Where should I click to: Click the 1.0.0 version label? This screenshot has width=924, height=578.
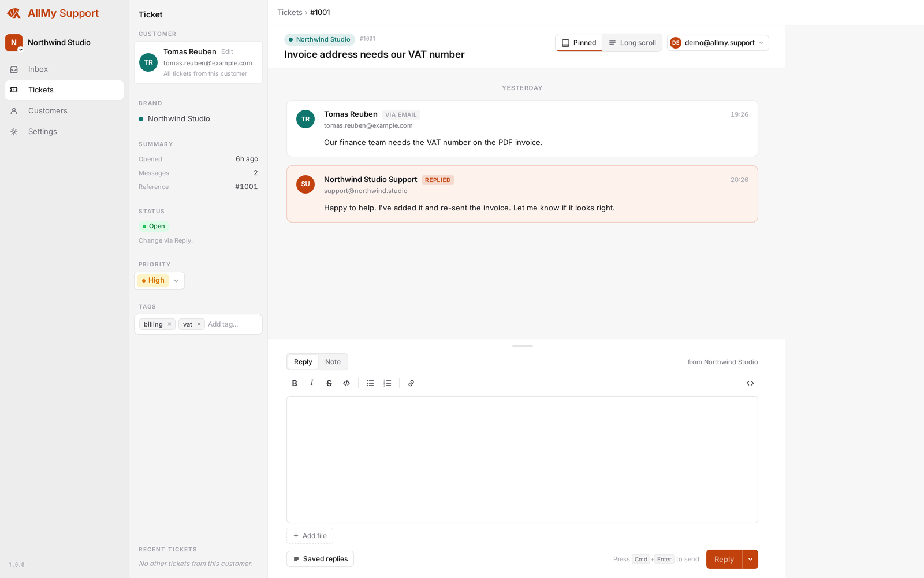pos(17,565)
